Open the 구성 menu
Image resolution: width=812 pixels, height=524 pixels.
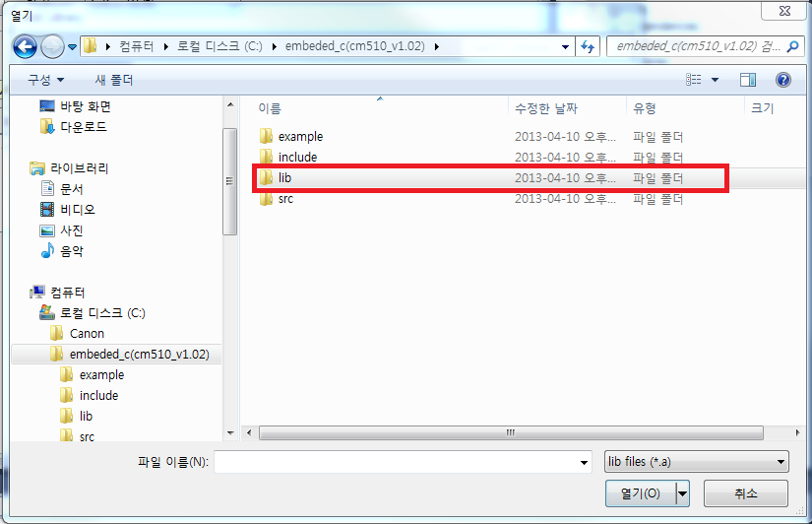[45, 80]
